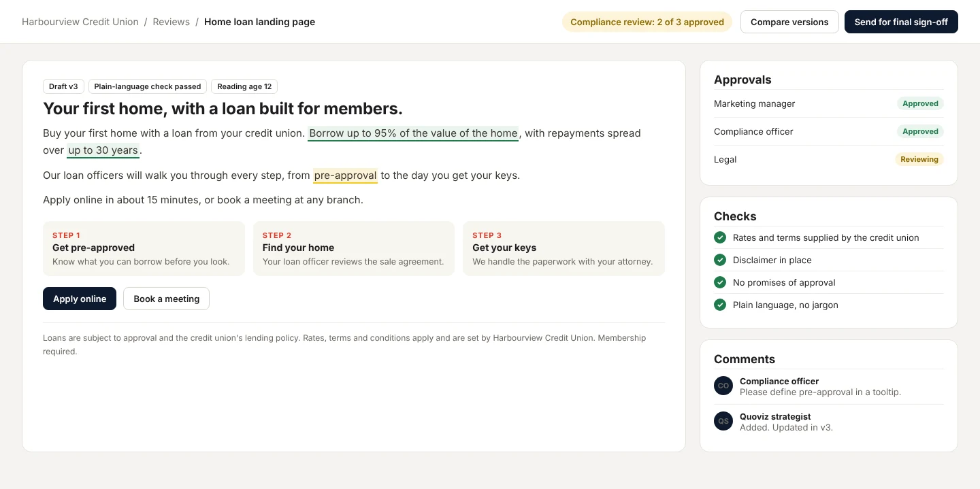The height and width of the screenshot is (489, 980).
Task: Click the Checks panel heading
Action: (x=735, y=216)
